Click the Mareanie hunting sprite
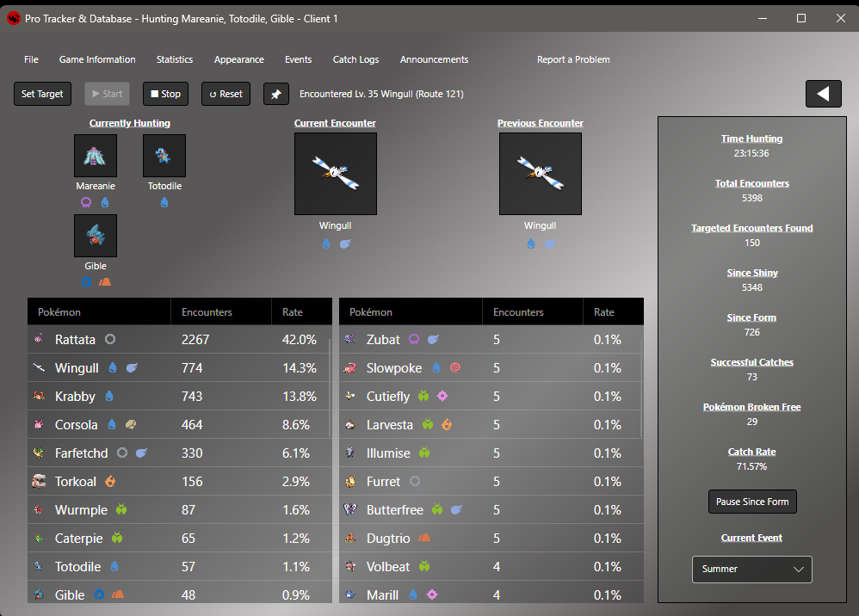This screenshot has height=616, width=859. pyautogui.click(x=96, y=156)
